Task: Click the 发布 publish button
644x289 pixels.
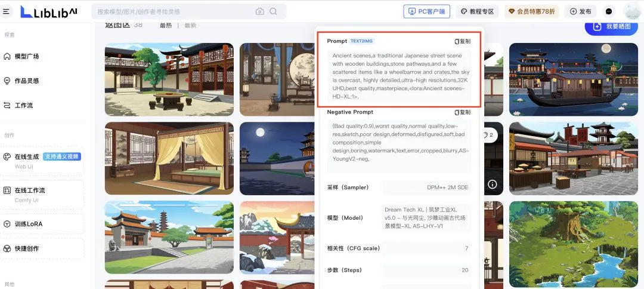Action: click(x=580, y=11)
